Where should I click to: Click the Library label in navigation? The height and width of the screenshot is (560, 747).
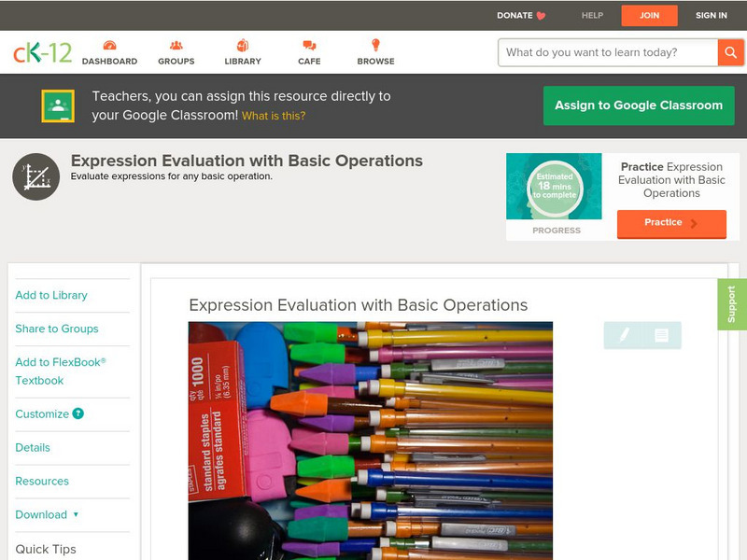(243, 62)
